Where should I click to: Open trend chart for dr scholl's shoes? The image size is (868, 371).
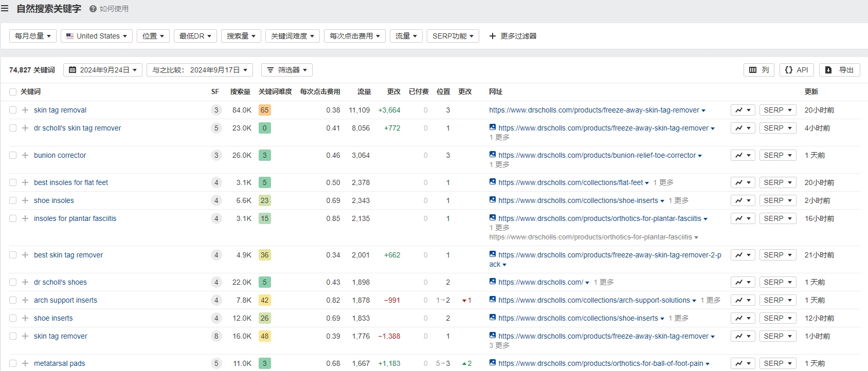[x=743, y=282]
